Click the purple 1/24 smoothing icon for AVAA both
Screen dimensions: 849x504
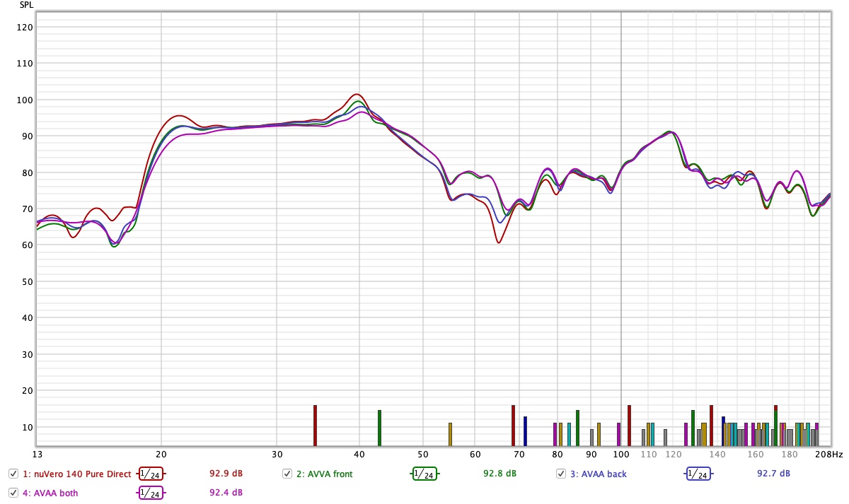point(149,493)
